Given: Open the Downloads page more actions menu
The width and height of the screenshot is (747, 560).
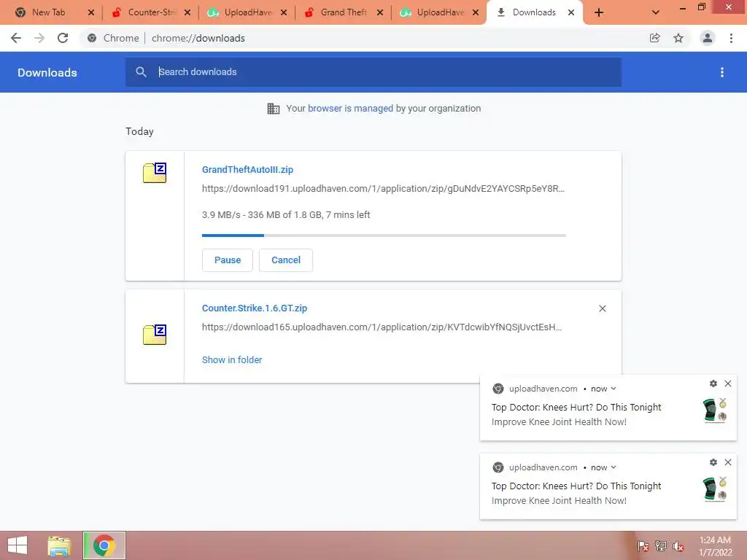Looking at the screenshot, I should tap(722, 72).
